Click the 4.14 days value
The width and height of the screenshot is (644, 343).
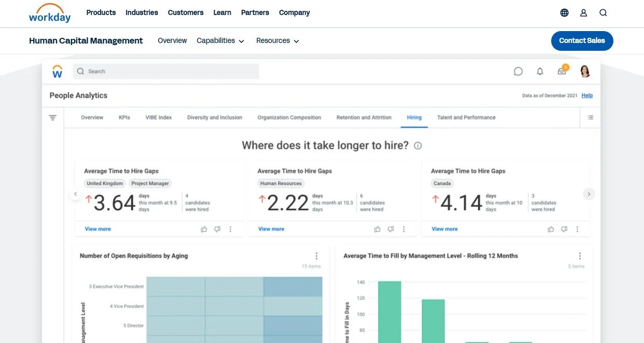[461, 203]
